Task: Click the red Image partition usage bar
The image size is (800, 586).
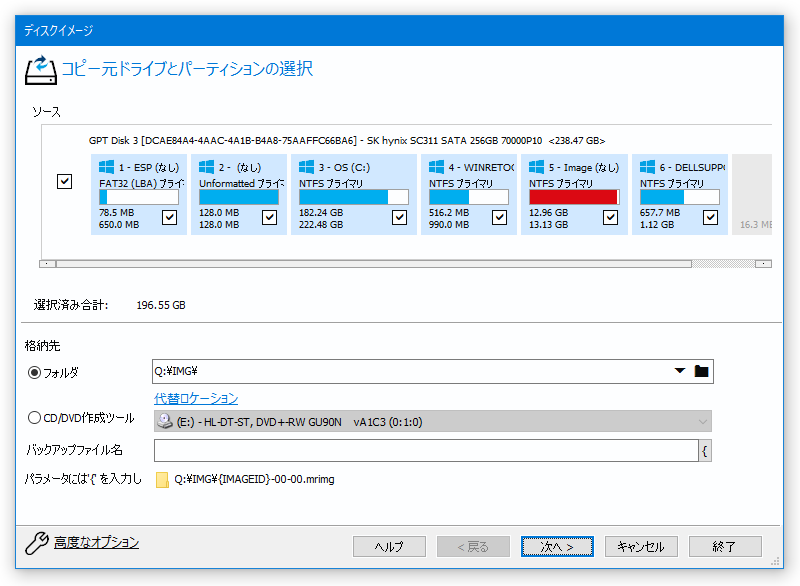Action: click(574, 197)
